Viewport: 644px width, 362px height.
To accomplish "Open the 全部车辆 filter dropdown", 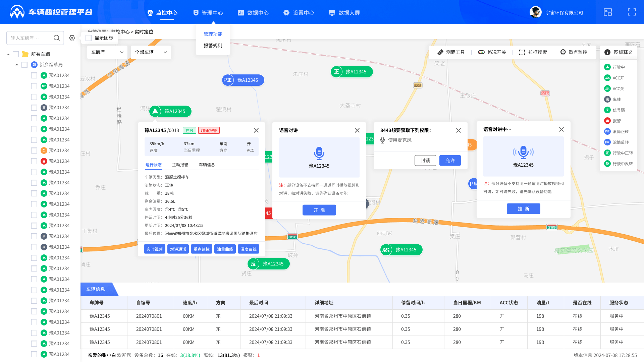I will pos(151,52).
